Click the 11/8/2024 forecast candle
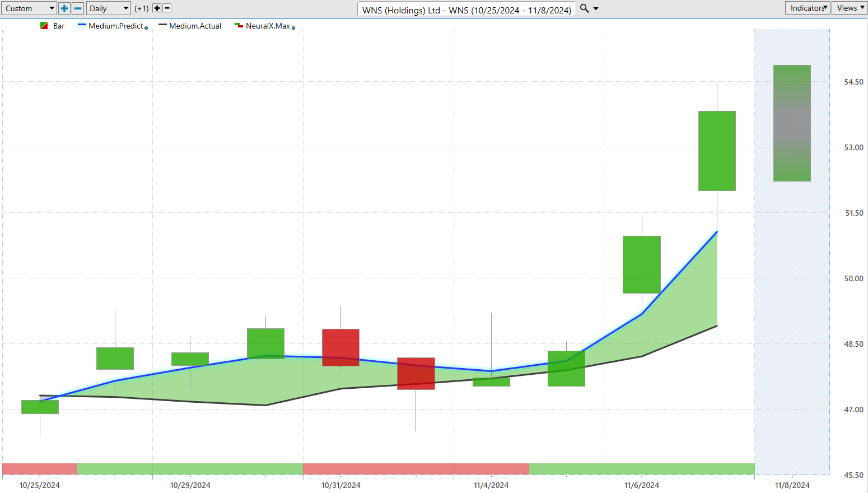868x493 pixels. coord(792,123)
